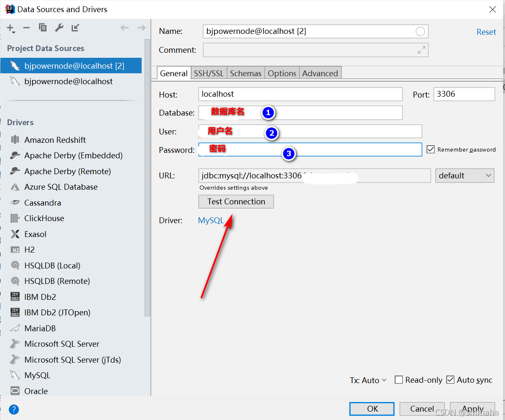Select HSQLDB (Local) driver

coord(52,265)
